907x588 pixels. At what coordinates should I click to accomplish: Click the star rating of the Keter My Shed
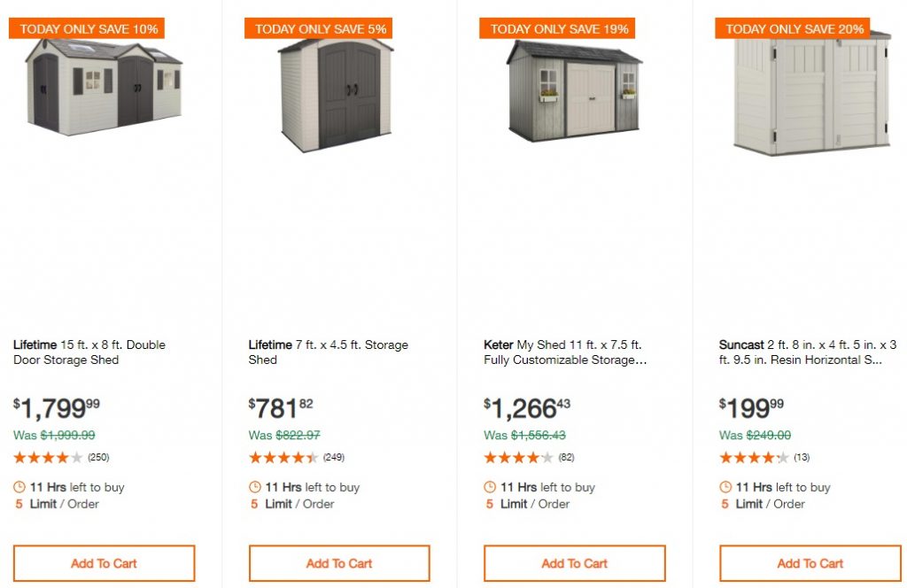point(519,458)
